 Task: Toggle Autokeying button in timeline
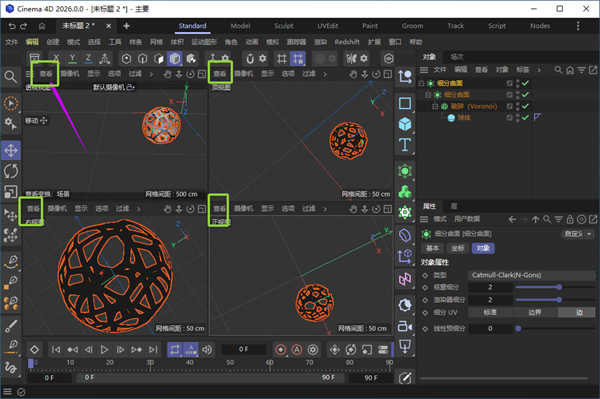point(297,349)
